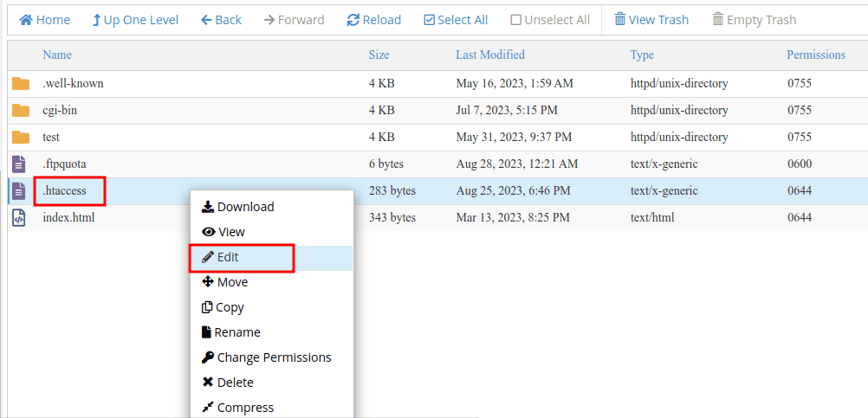Choose Edit from the context menu
The height and width of the screenshot is (418, 868).
coord(228,257)
